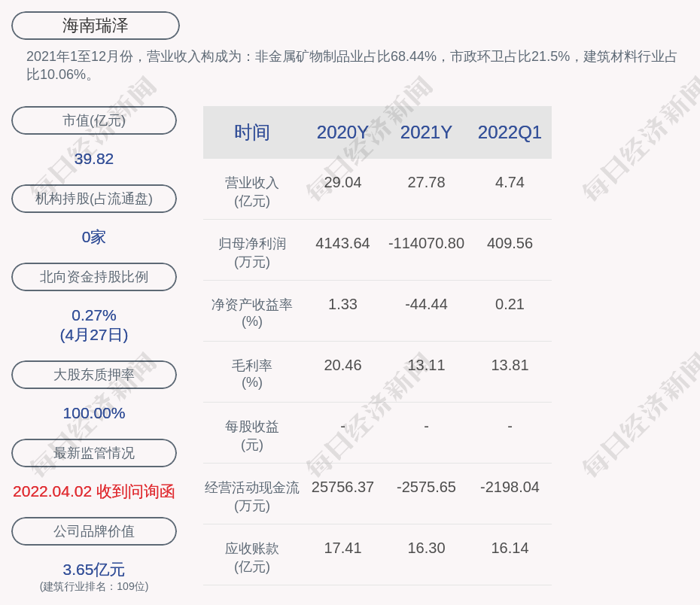
Task: Open the red 2022.04.02 收到问询函 notice
Action: (x=94, y=491)
